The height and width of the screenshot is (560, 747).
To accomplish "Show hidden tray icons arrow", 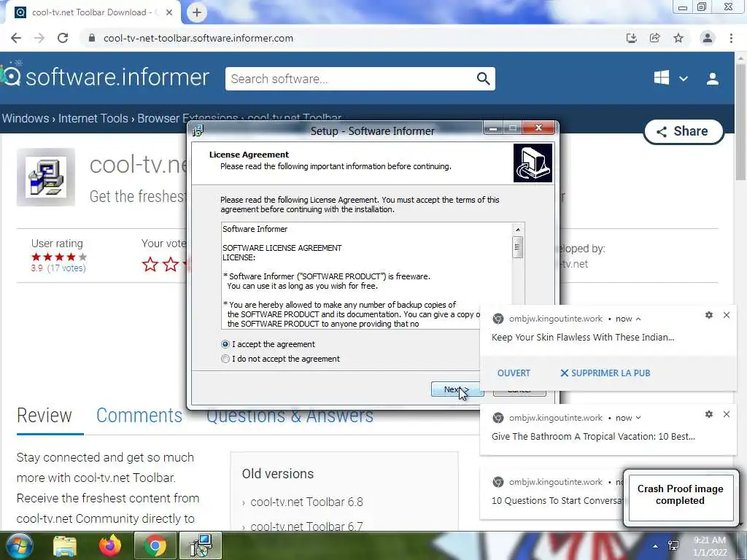I will pyautogui.click(x=656, y=546).
